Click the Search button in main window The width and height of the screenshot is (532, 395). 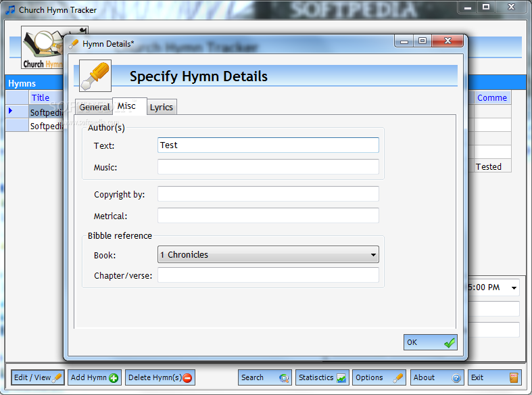264,377
